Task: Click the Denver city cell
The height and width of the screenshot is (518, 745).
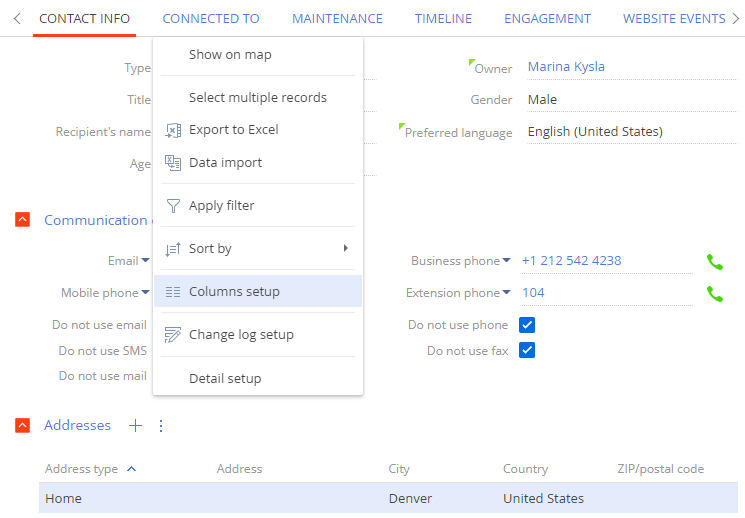Action: 411,499
